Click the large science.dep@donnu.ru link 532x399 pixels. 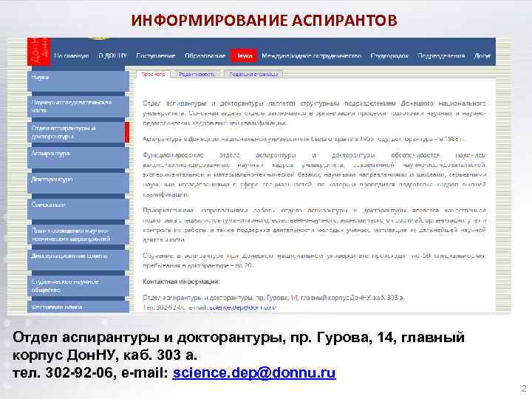pyautogui.click(x=254, y=372)
